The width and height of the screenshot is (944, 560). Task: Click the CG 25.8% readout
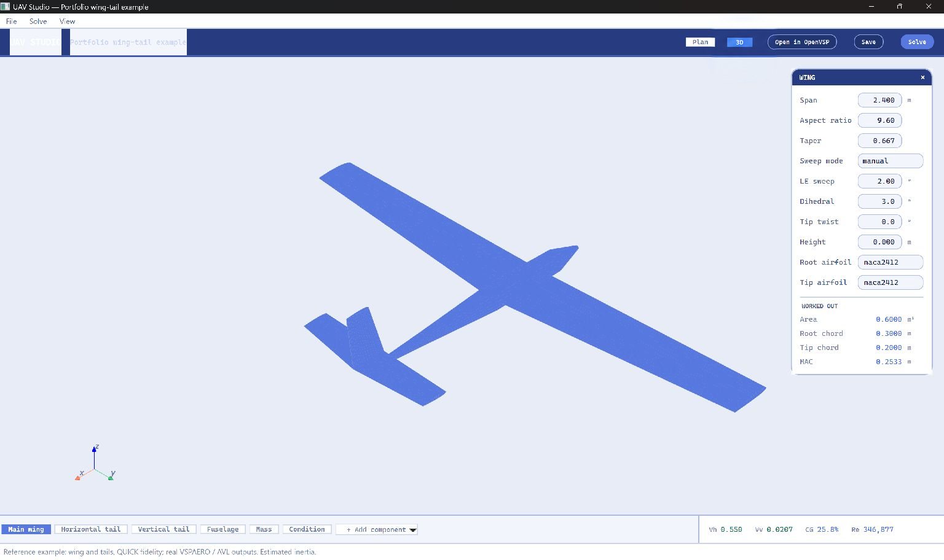822,529
